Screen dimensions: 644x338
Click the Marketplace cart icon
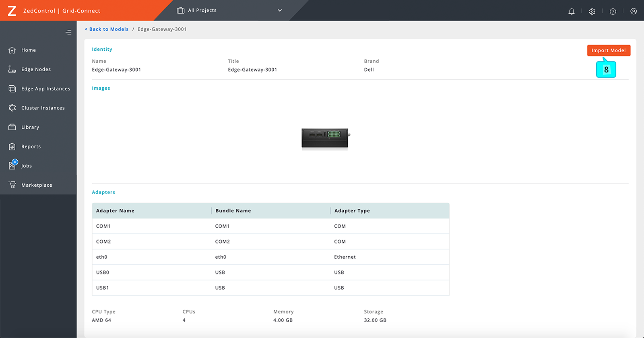(x=12, y=185)
